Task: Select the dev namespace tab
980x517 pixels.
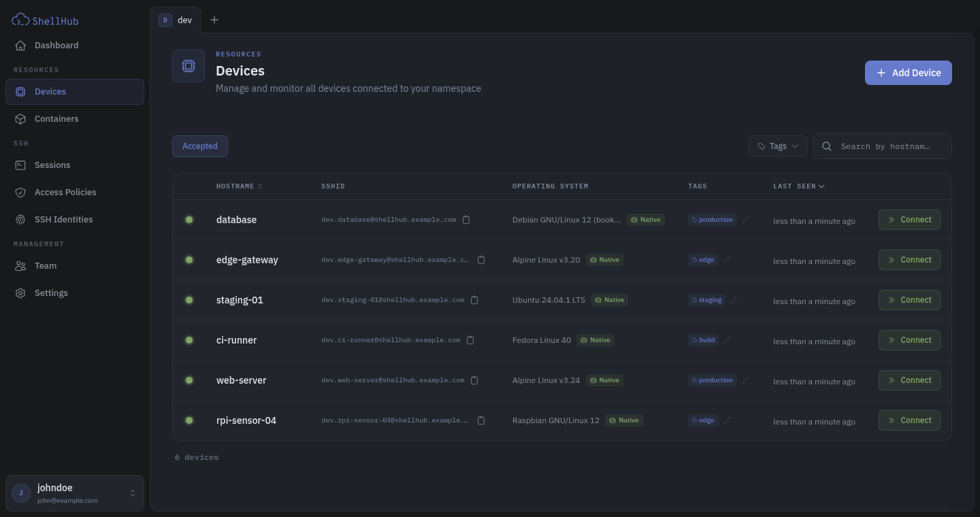Action: pyautogui.click(x=176, y=20)
